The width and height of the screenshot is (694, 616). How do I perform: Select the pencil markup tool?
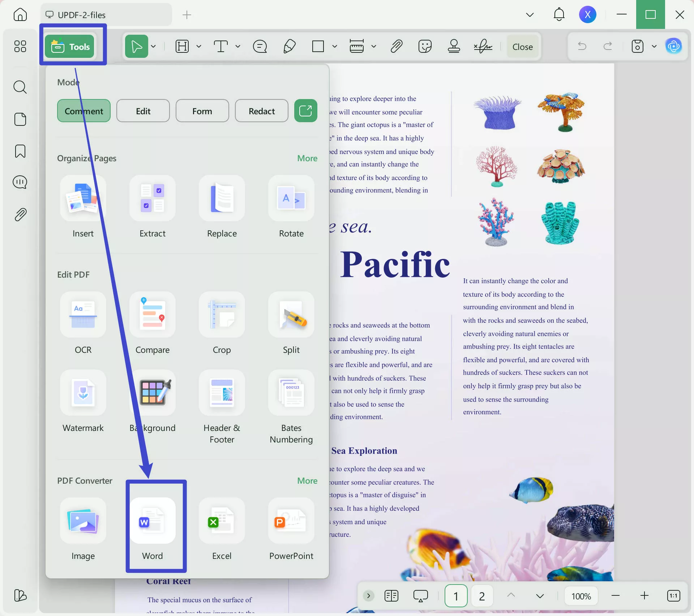click(x=289, y=46)
